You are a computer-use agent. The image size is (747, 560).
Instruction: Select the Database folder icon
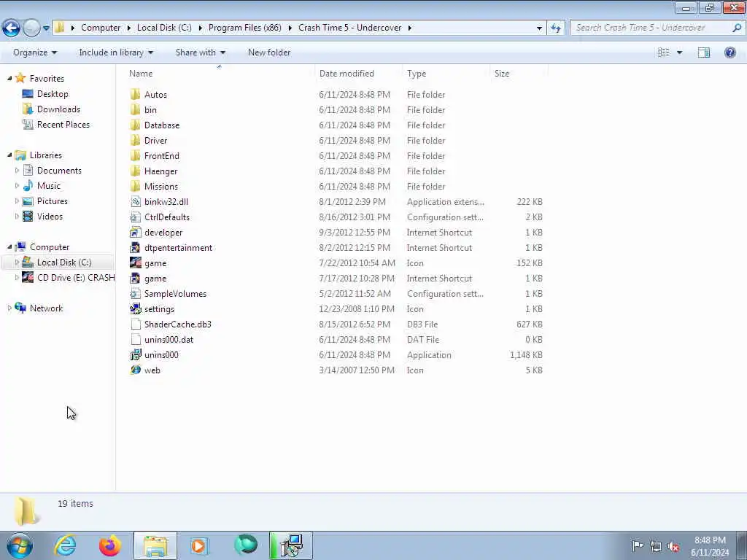point(136,125)
